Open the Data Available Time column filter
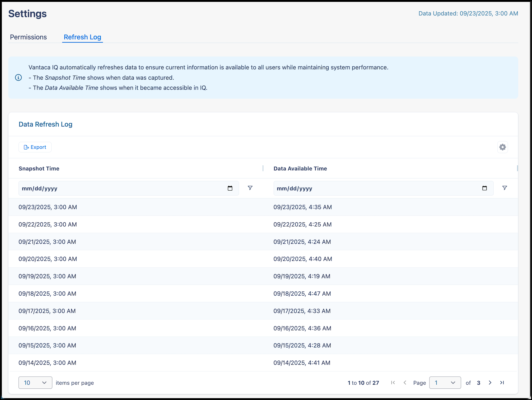 point(505,188)
